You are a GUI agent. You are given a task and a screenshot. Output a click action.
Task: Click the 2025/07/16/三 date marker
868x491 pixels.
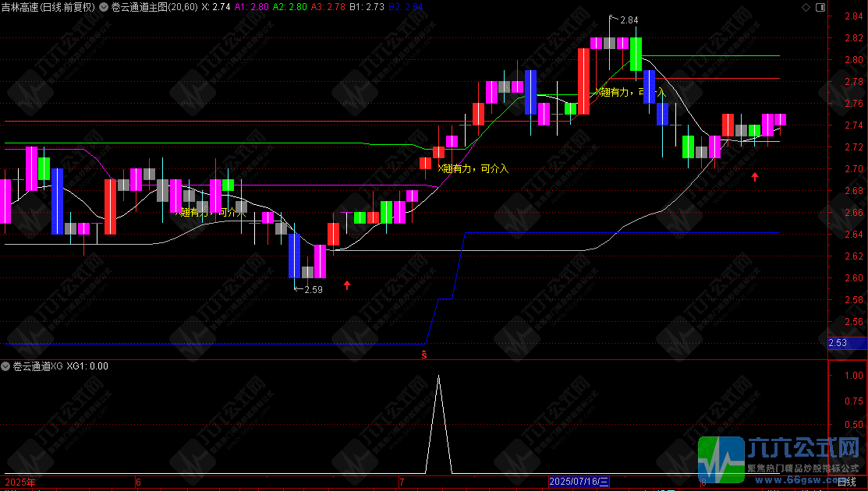[579, 482]
